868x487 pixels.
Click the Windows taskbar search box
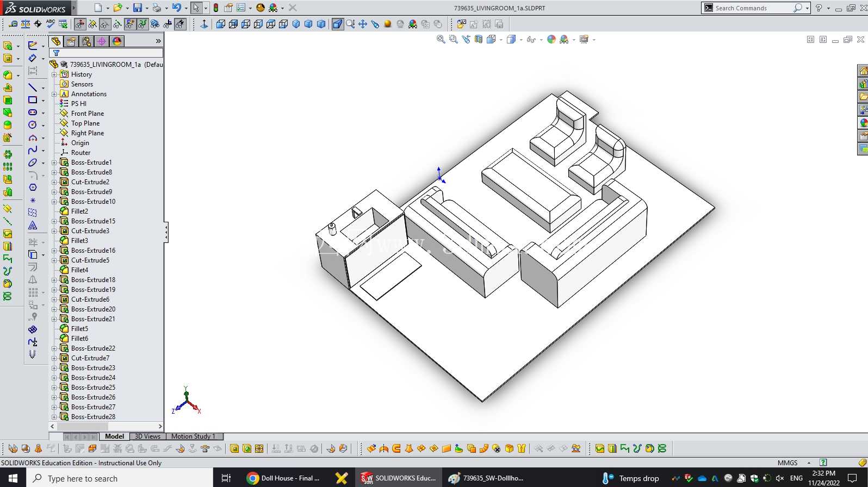coord(120,478)
